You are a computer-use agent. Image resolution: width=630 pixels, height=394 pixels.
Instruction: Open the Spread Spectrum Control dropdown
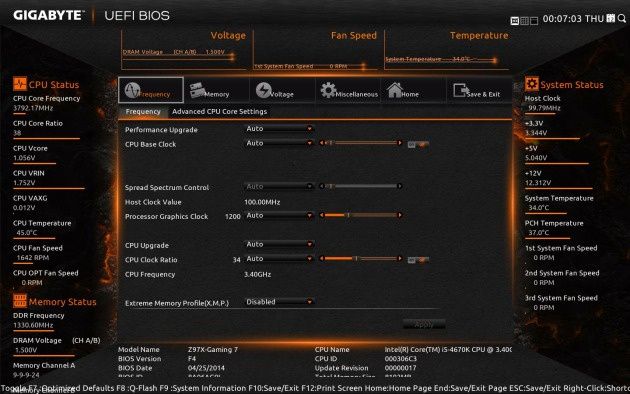tap(279, 186)
